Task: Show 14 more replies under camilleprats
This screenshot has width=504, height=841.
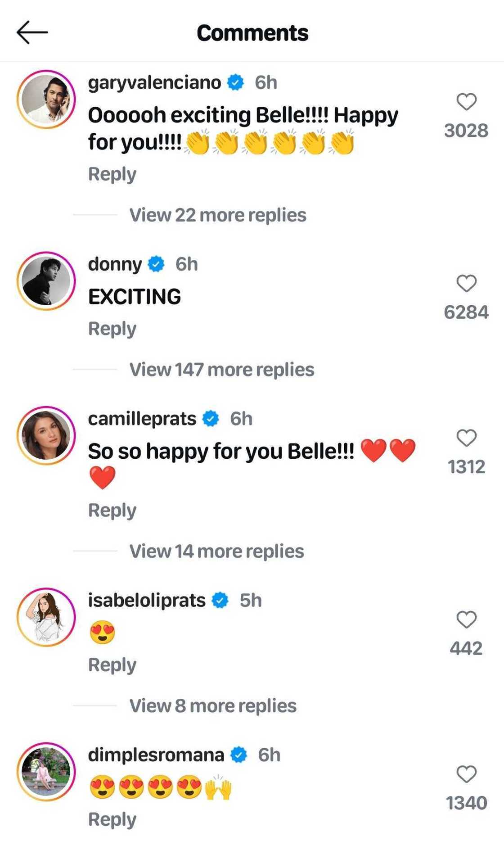Action: 216,552
